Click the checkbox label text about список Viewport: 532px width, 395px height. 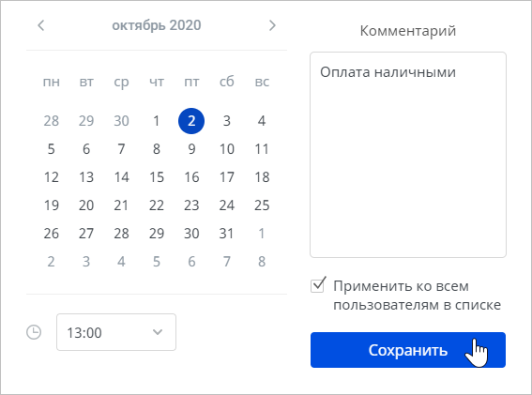tap(417, 296)
